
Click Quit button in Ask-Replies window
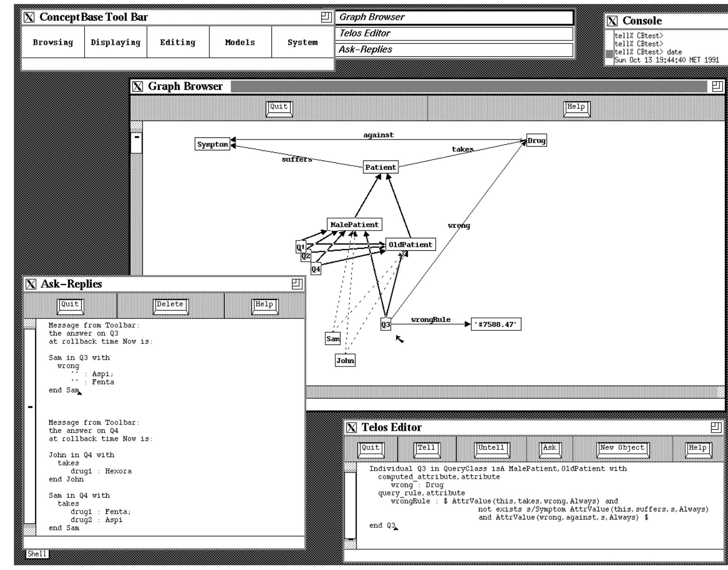pyautogui.click(x=70, y=306)
